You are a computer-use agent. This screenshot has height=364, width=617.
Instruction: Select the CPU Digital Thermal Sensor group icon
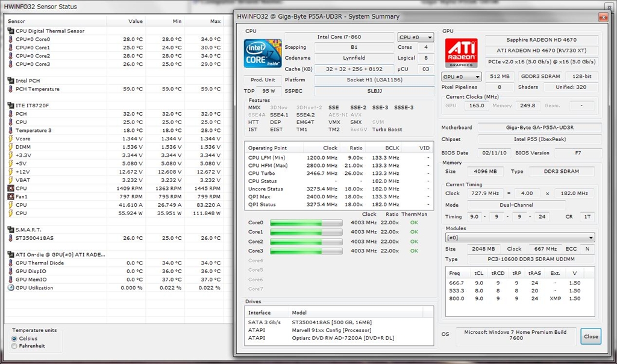tap(10, 31)
